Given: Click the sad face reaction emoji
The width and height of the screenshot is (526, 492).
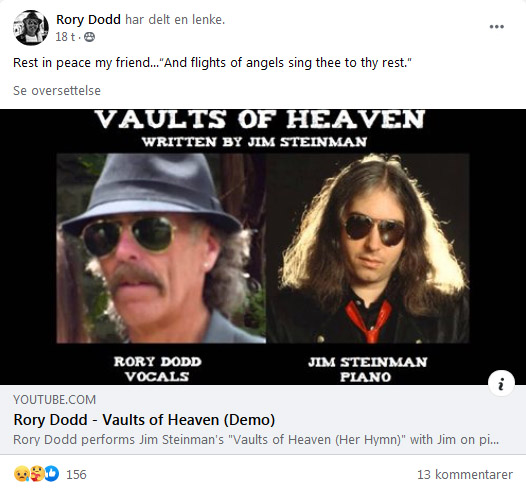Looking at the screenshot, I should [x=21, y=474].
